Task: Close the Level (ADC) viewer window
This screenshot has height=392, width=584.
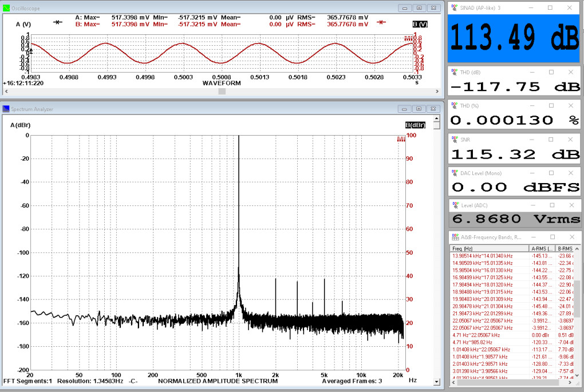Action: (x=572, y=205)
